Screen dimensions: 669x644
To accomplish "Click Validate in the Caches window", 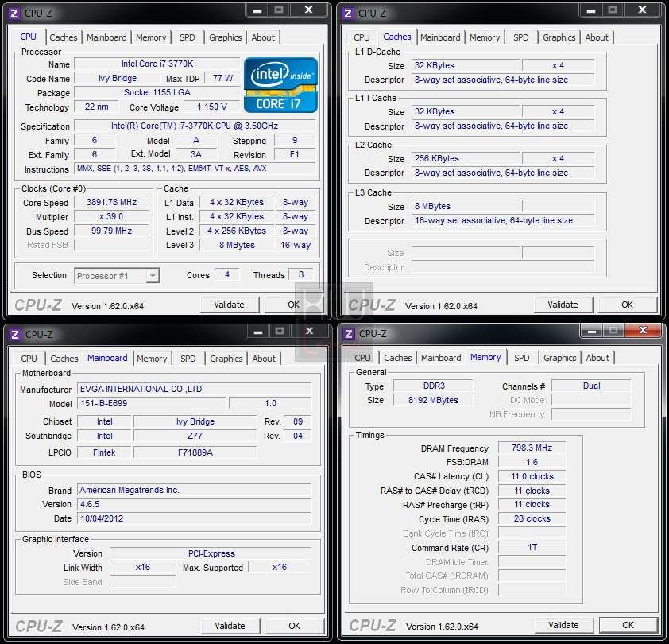I will tap(563, 305).
